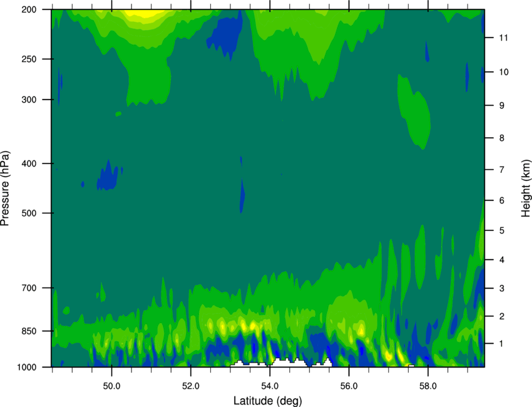Pick the 7 km height label
This screenshot has width=532, height=407.
tap(502, 170)
